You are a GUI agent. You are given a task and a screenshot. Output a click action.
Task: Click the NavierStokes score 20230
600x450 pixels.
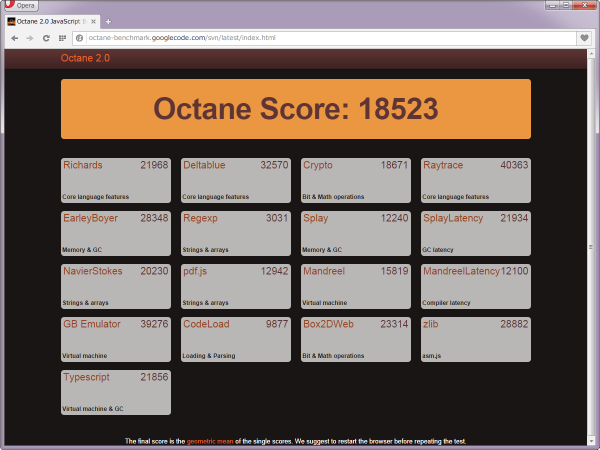[154, 271]
